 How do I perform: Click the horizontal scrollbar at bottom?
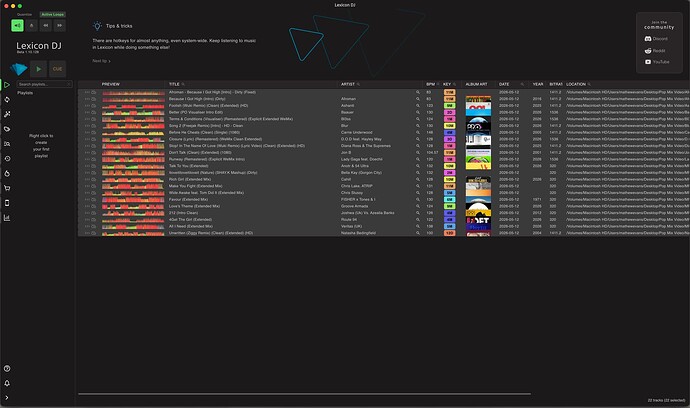[304, 394]
